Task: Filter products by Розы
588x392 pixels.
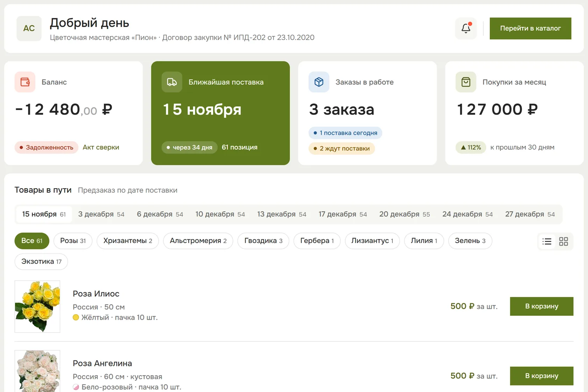Action: click(x=73, y=241)
